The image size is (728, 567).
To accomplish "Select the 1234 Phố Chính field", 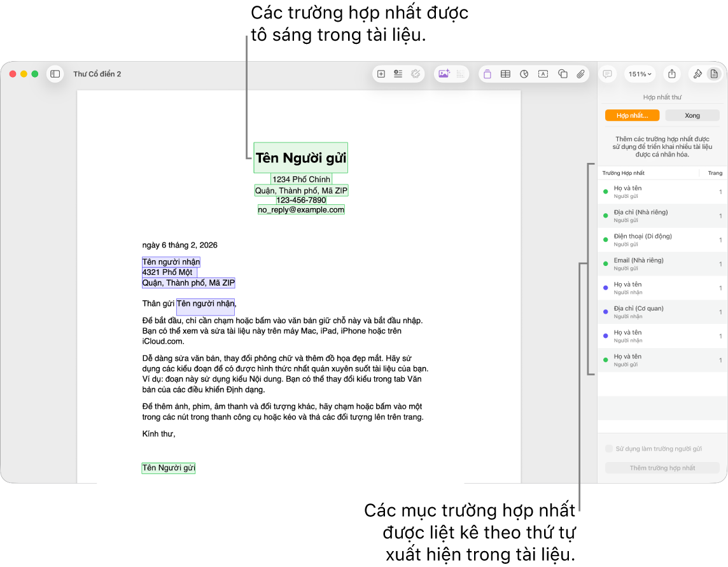I will coord(302,179).
